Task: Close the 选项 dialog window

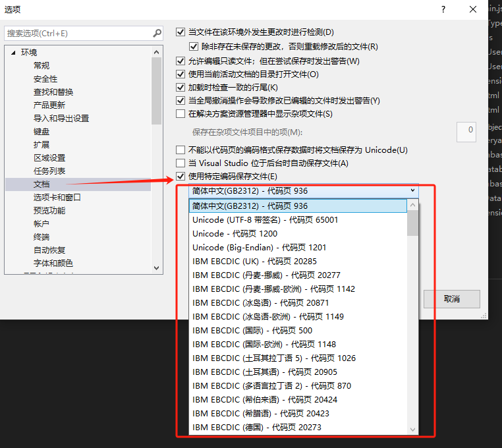Action: tap(473, 9)
